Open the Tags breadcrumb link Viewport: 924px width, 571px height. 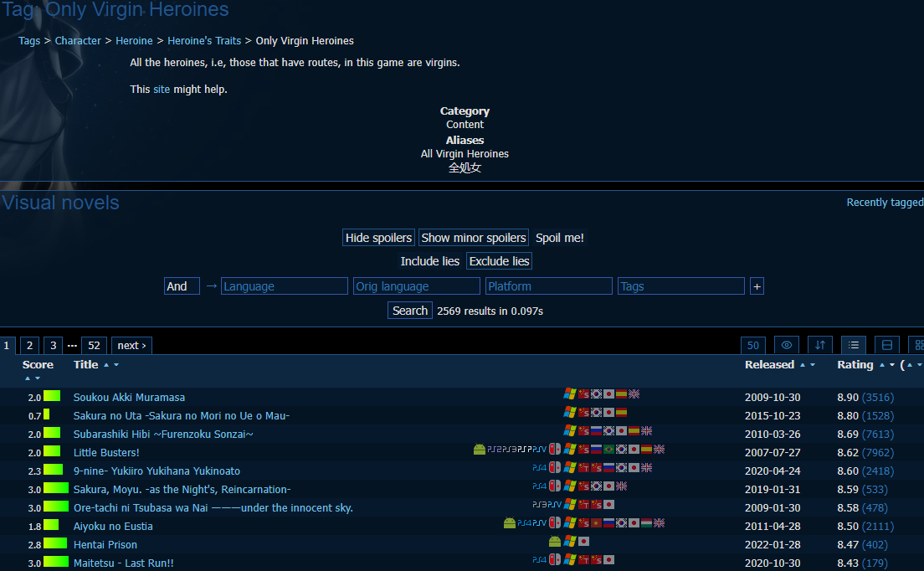click(x=28, y=41)
